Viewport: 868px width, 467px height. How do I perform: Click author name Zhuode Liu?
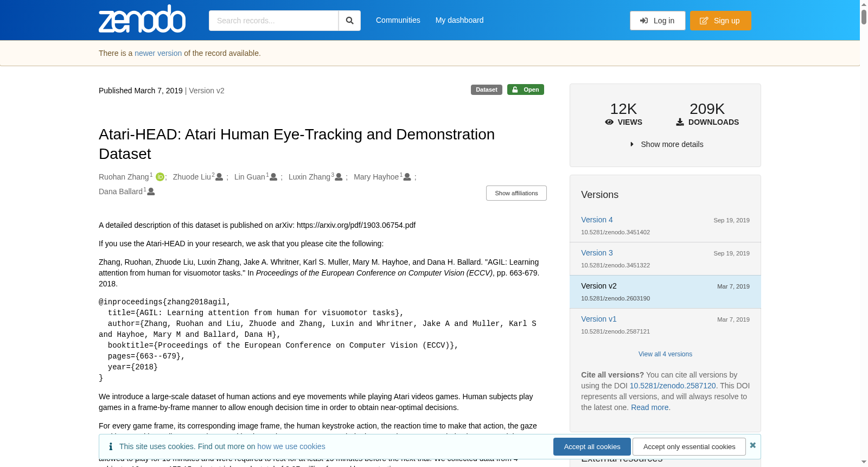[192, 177]
